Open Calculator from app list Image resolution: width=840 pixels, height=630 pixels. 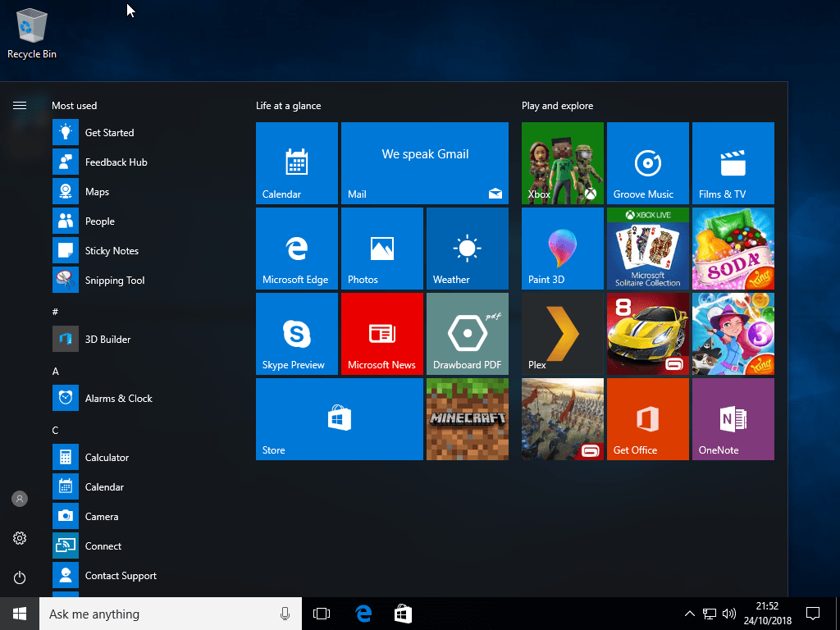click(x=107, y=458)
